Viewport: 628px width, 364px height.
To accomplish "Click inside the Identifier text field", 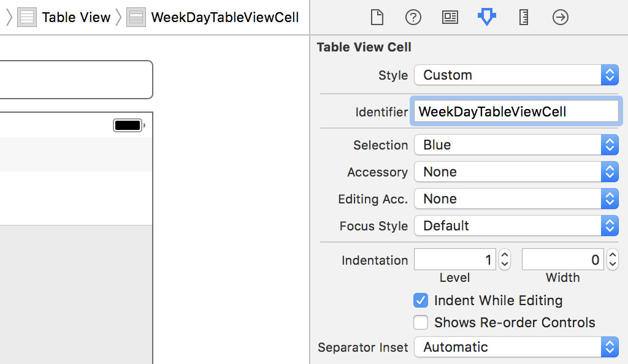I will pos(515,111).
